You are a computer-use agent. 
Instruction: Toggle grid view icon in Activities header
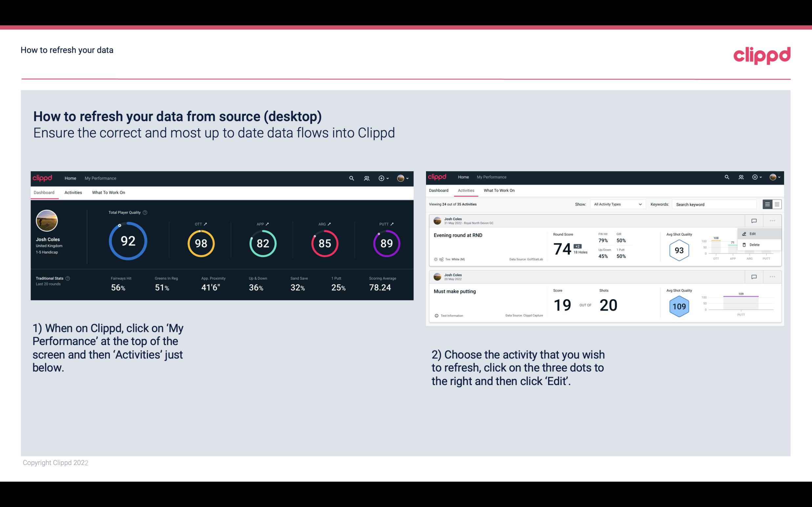[x=777, y=204]
